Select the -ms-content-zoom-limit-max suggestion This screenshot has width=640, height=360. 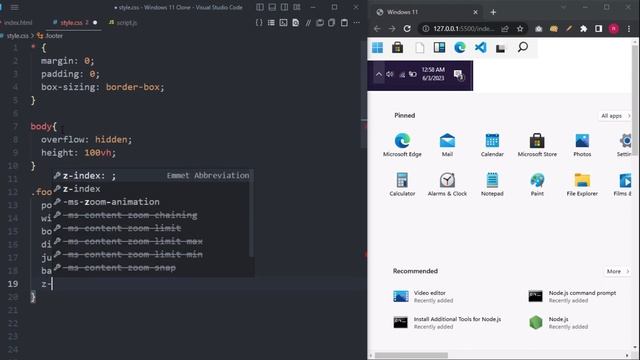point(152,241)
